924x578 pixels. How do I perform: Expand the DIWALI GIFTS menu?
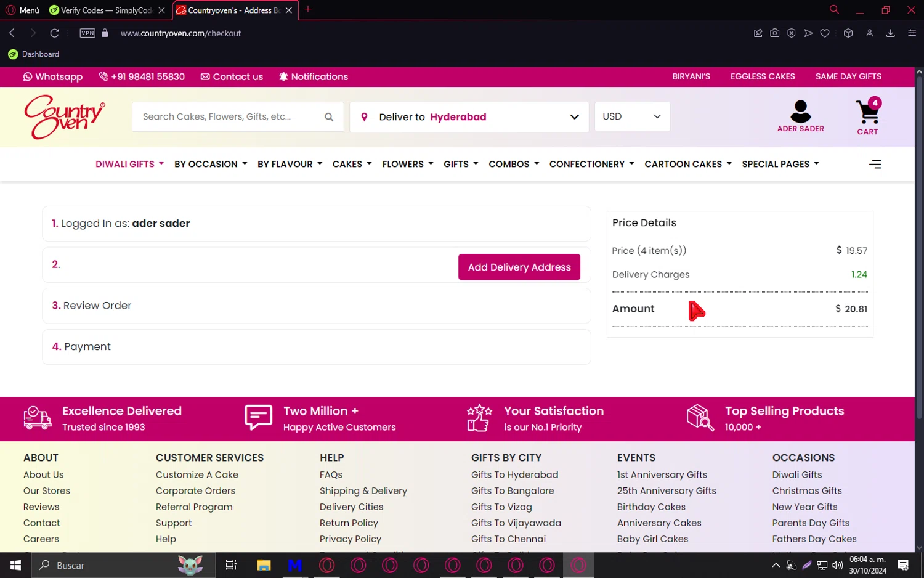(129, 164)
